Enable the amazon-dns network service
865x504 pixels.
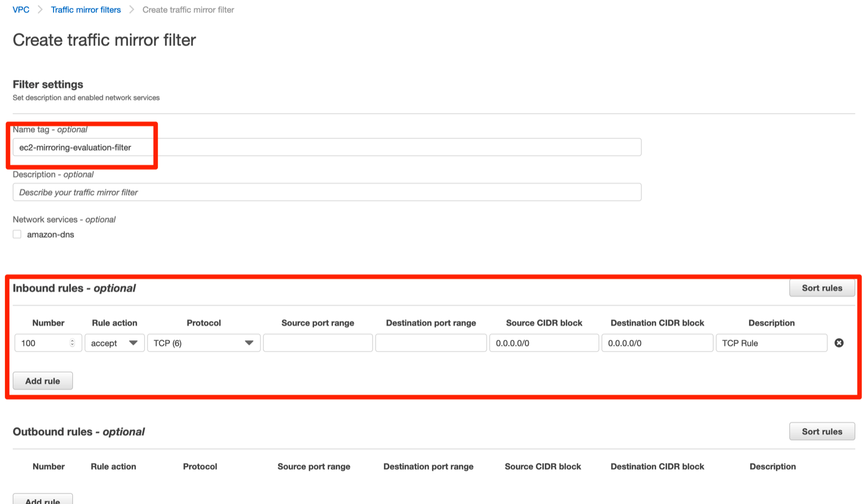[x=17, y=234]
